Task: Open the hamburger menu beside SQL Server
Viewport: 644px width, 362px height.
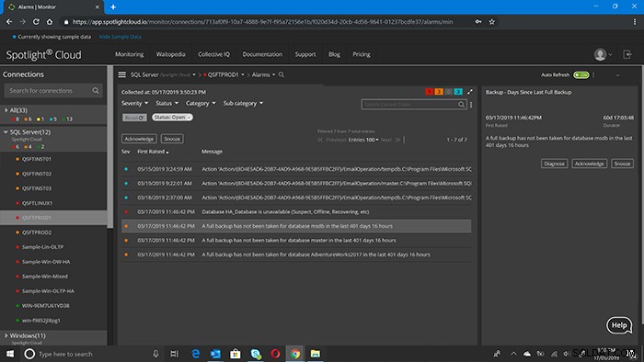Action: point(122,74)
